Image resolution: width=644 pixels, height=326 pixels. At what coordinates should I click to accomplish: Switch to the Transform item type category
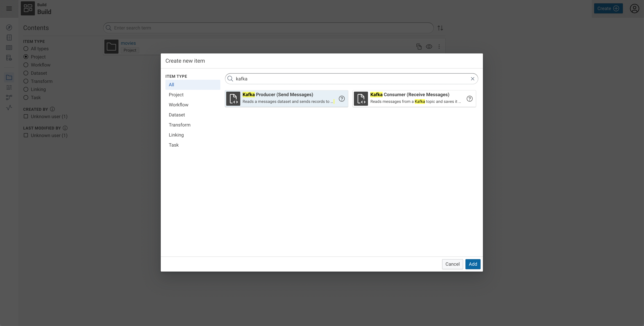180,125
